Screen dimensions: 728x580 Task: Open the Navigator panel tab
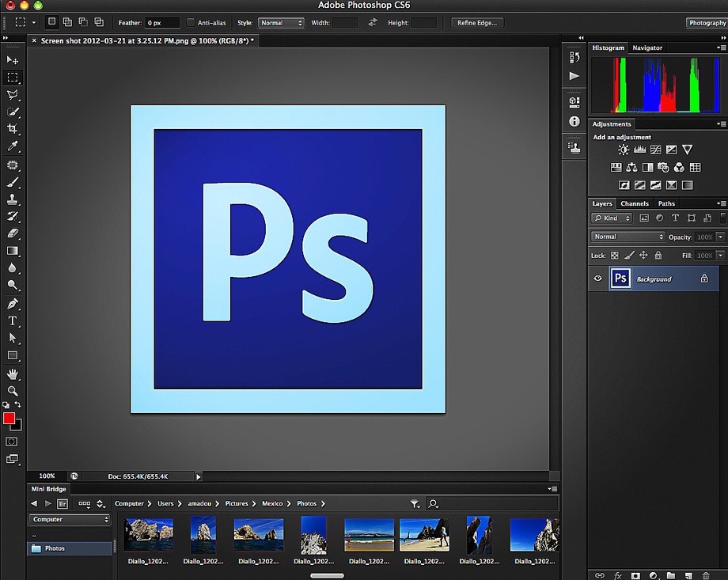646,47
